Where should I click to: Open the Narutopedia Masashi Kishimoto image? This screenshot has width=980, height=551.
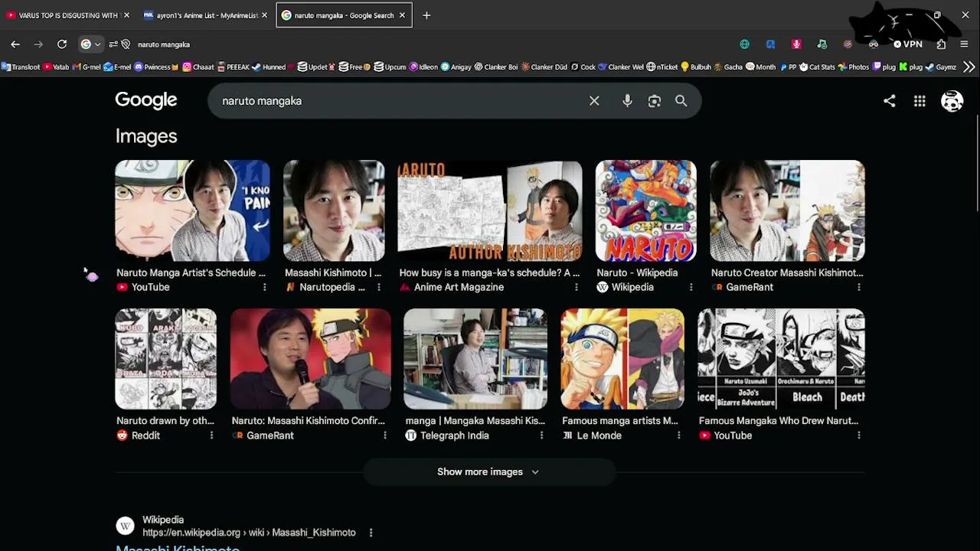334,210
